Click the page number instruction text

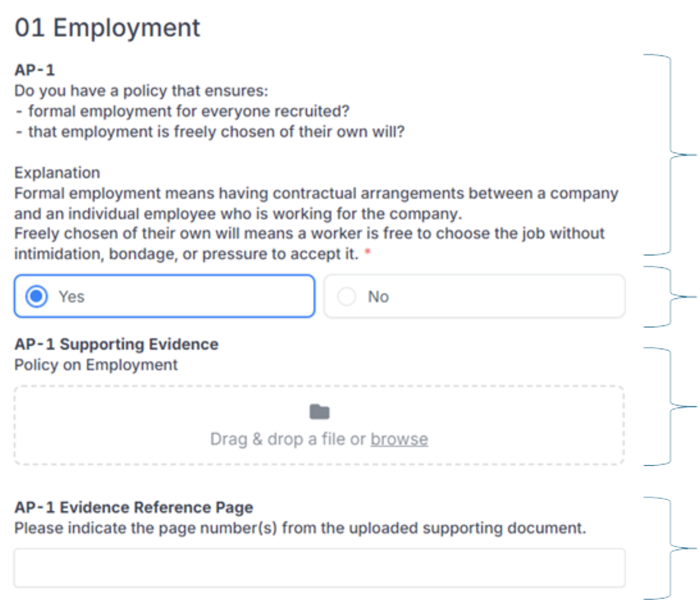(x=300, y=528)
